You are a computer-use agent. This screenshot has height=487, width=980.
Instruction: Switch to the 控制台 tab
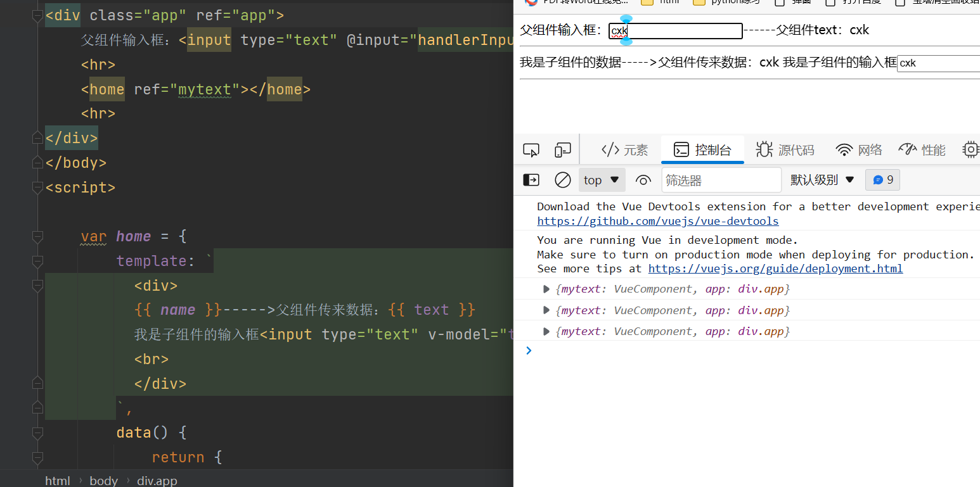point(702,149)
